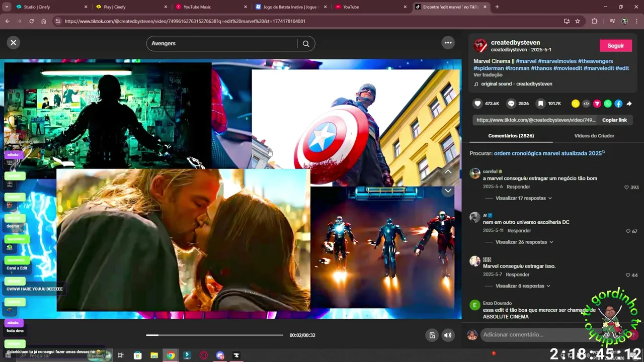This screenshot has width=644, height=362.
Task: Open the media controls icon
Action: click(612, 21)
